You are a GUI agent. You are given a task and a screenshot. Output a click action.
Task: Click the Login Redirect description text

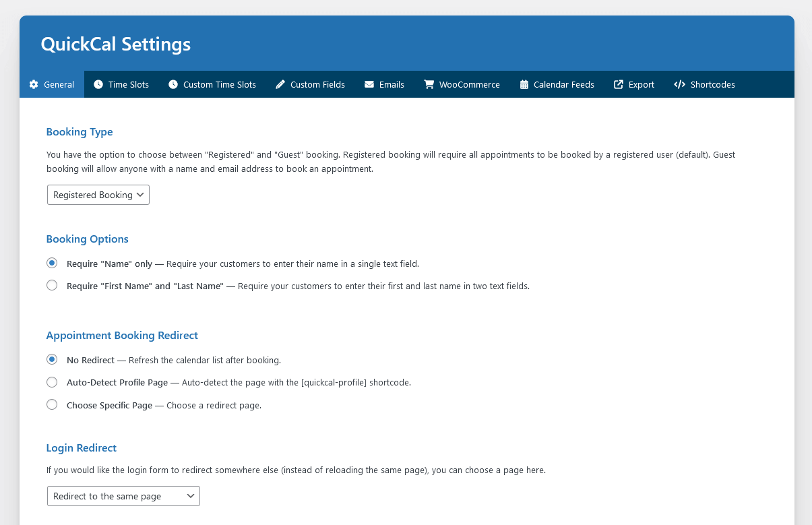click(296, 470)
